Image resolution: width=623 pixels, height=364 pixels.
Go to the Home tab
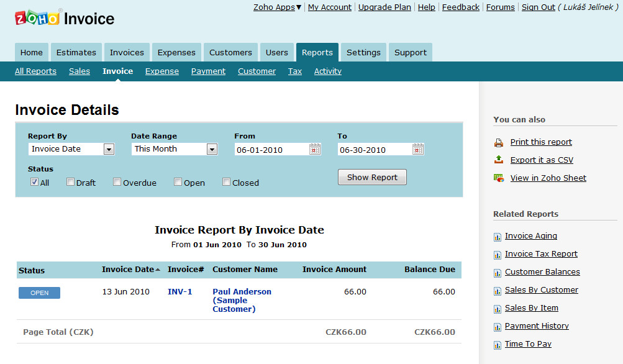(x=32, y=52)
